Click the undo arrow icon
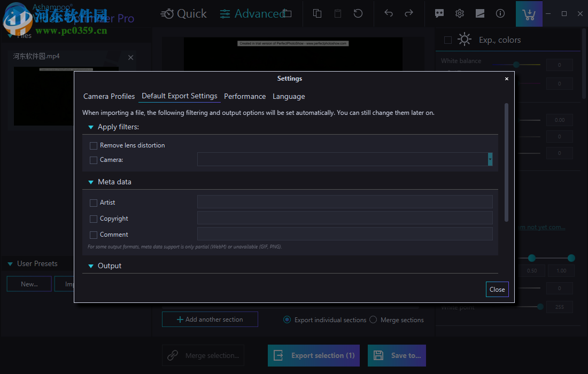588x374 pixels. (389, 13)
